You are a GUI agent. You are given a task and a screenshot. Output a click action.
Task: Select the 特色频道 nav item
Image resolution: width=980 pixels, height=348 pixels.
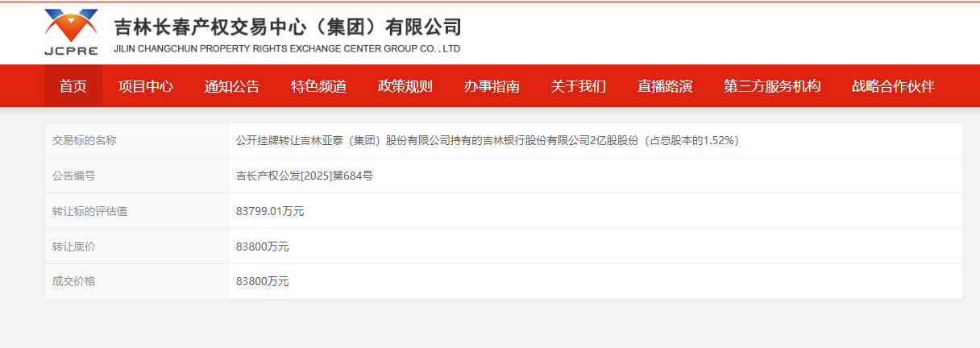tap(319, 86)
